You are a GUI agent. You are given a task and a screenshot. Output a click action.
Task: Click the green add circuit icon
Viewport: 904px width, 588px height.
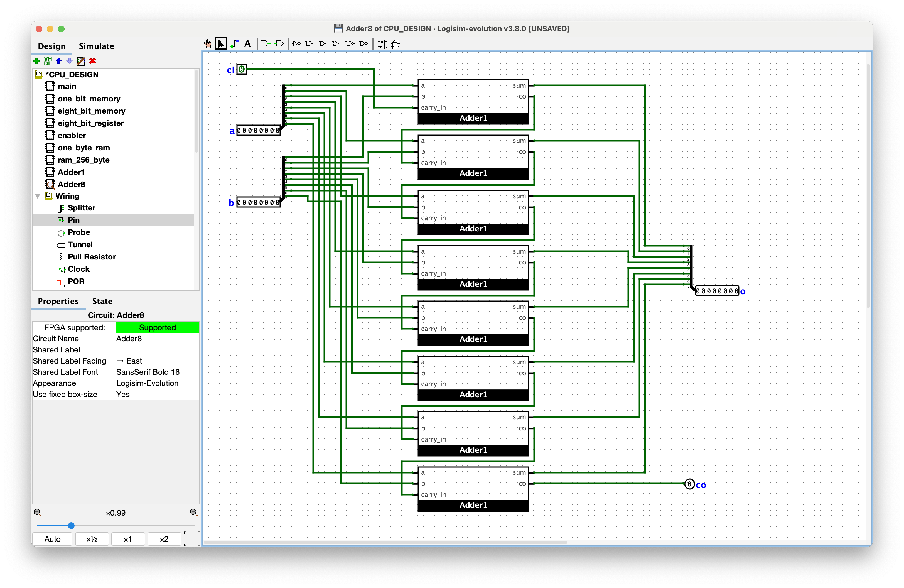tap(37, 61)
